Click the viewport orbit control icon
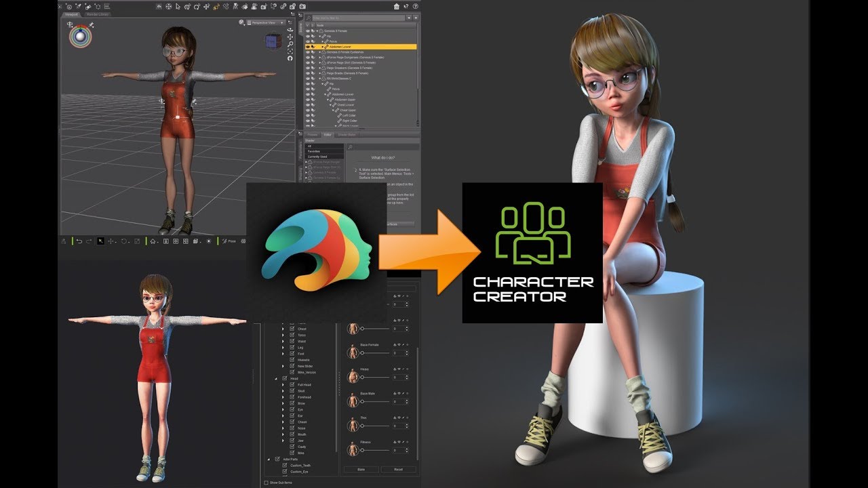868x488 pixels. pos(290,30)
